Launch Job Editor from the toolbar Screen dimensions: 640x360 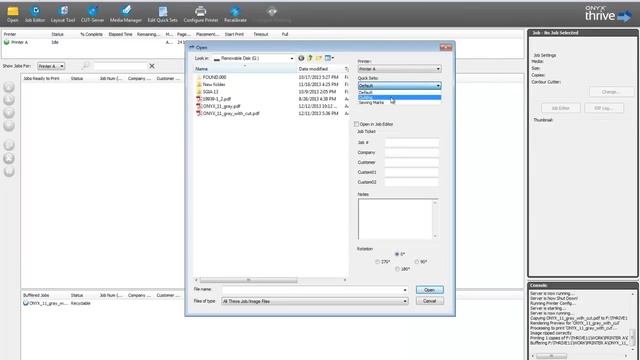[x=35, y=14]
